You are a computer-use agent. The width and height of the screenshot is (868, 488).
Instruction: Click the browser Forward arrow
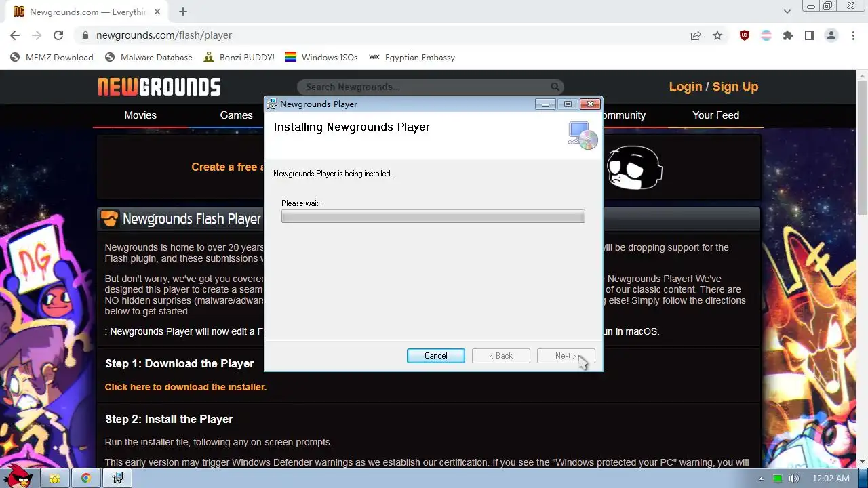pyautogui.click(x=37, y=35)
